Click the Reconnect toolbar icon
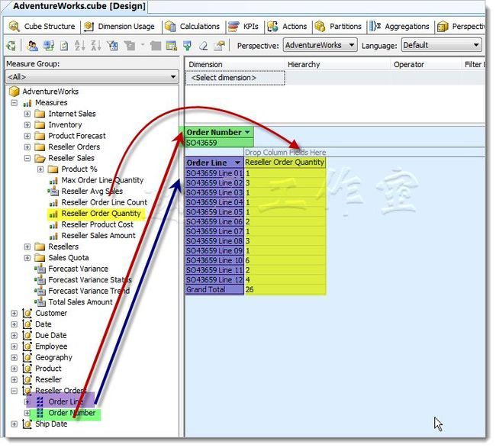This screenshot has width=496, height=448. (x=48, y=46)
